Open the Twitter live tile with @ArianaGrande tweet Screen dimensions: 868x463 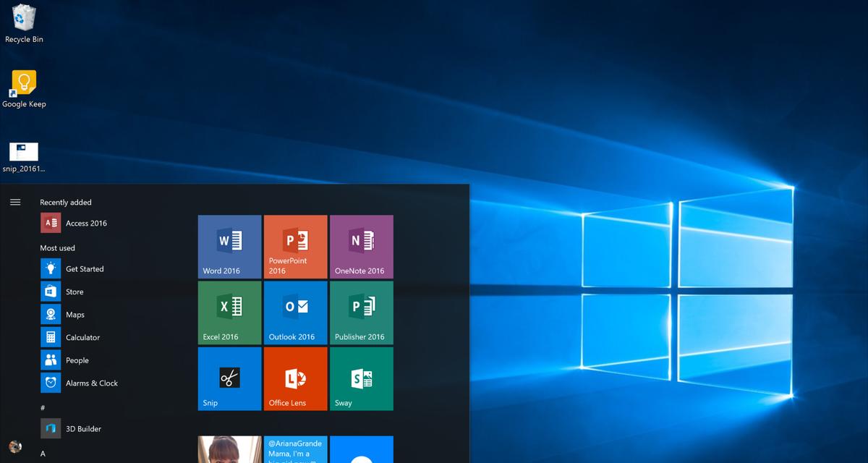[296, 449]
